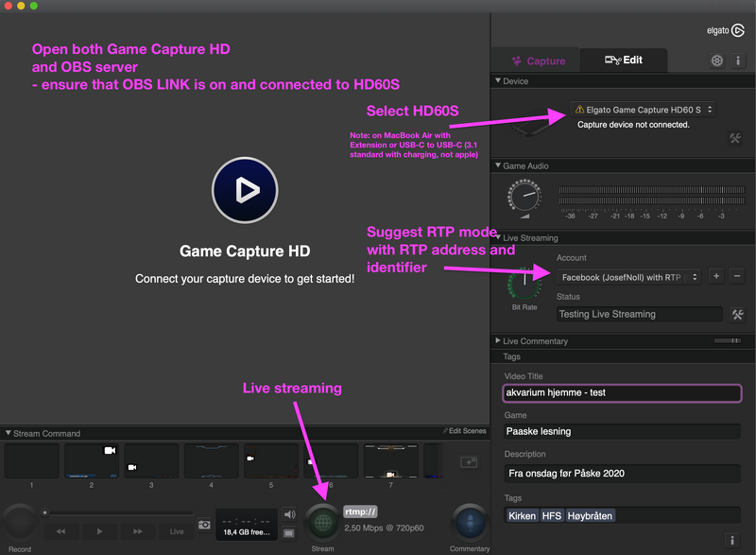
Task: Click the info icon below the Tags field
Action: [x=731, y=540]
